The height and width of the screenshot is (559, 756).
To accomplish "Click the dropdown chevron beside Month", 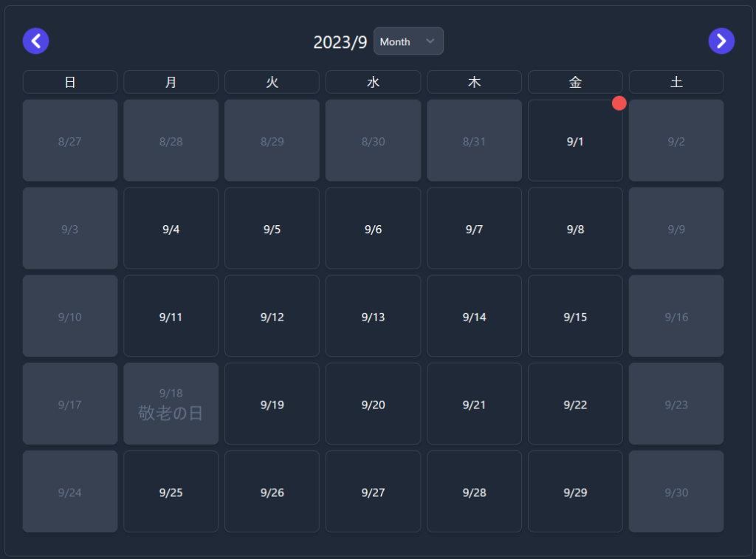I will [430, 41].
